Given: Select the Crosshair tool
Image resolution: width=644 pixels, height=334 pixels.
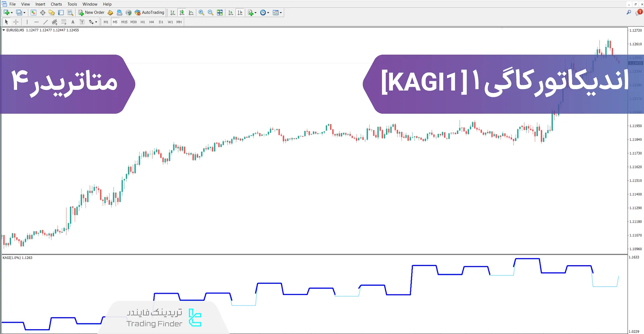Looking at the screenshot, I should [16, 21].
